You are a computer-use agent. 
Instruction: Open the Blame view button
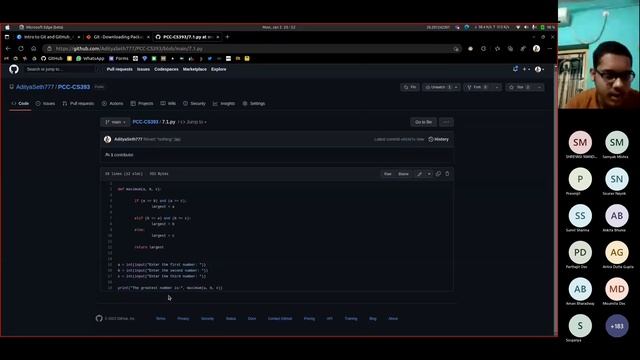(x=403, y=174)
